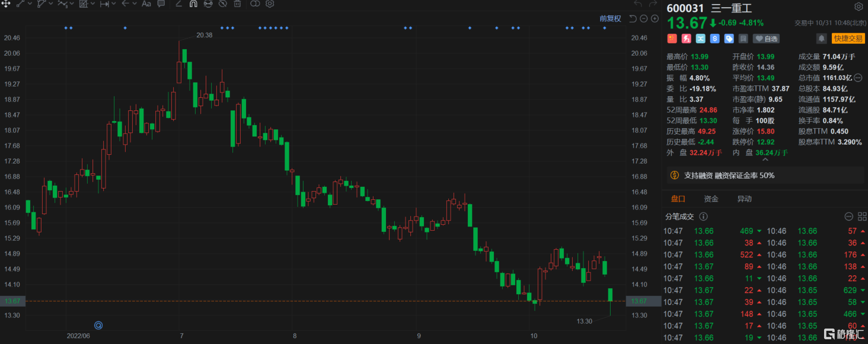Expand the range measure tool options

click(x=114, y=4)
